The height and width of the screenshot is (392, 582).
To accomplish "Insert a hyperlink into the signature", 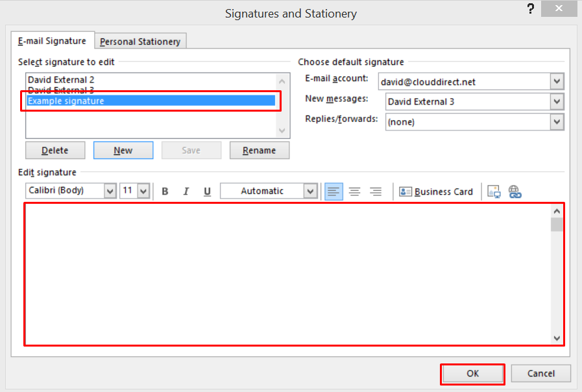I will (515, 191).
